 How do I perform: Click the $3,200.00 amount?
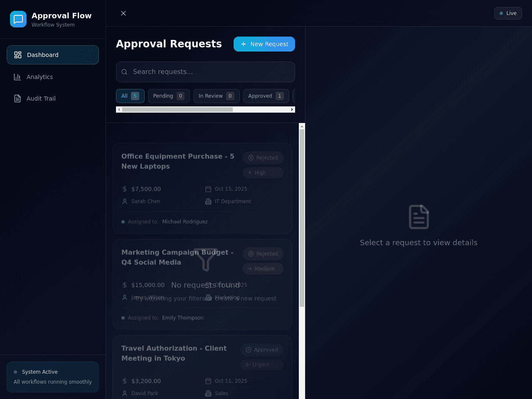coord(146,381)
